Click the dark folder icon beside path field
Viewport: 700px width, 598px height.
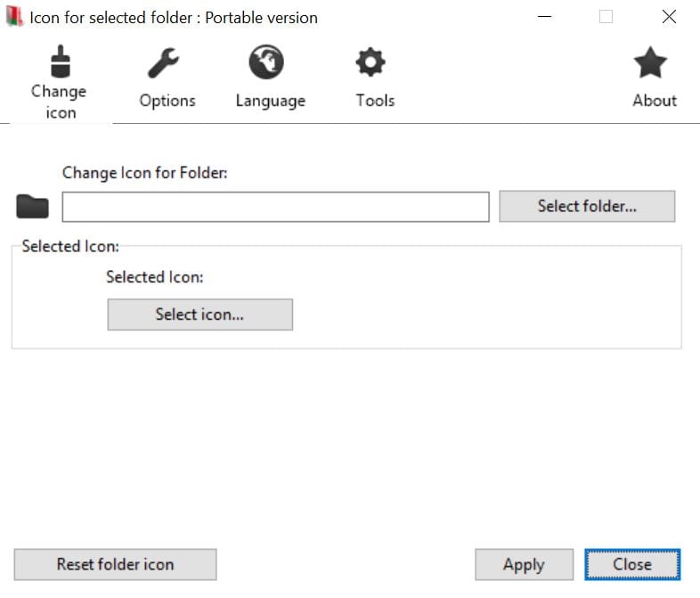click(x=32, y=207)
